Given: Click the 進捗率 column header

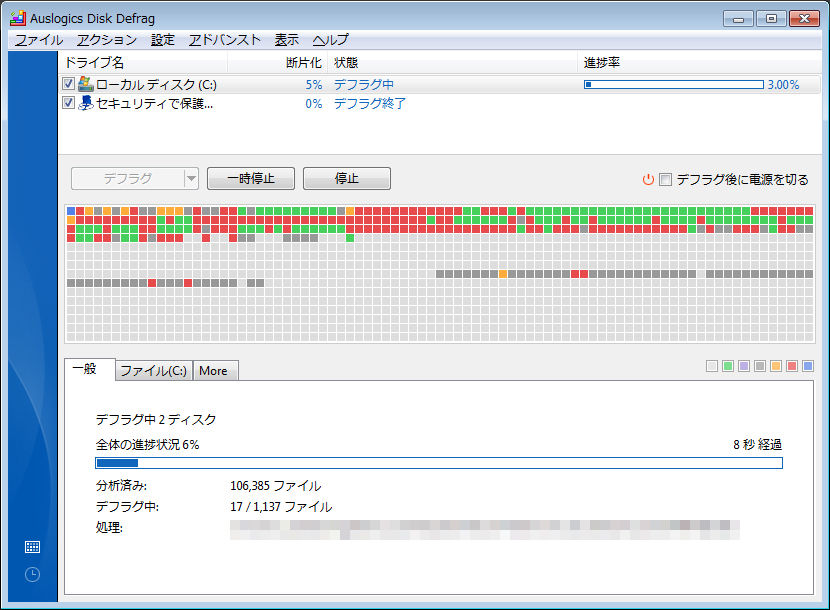Looking at the screenshot, I should (x=699, y=62).
